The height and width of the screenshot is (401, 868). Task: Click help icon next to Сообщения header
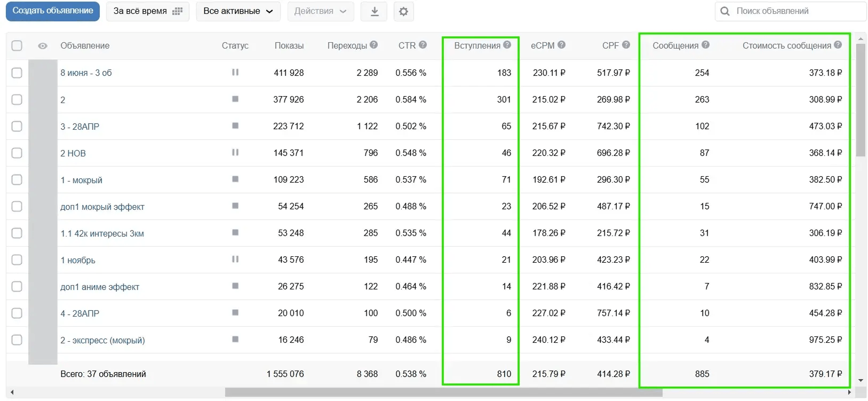tap(705, 45)
